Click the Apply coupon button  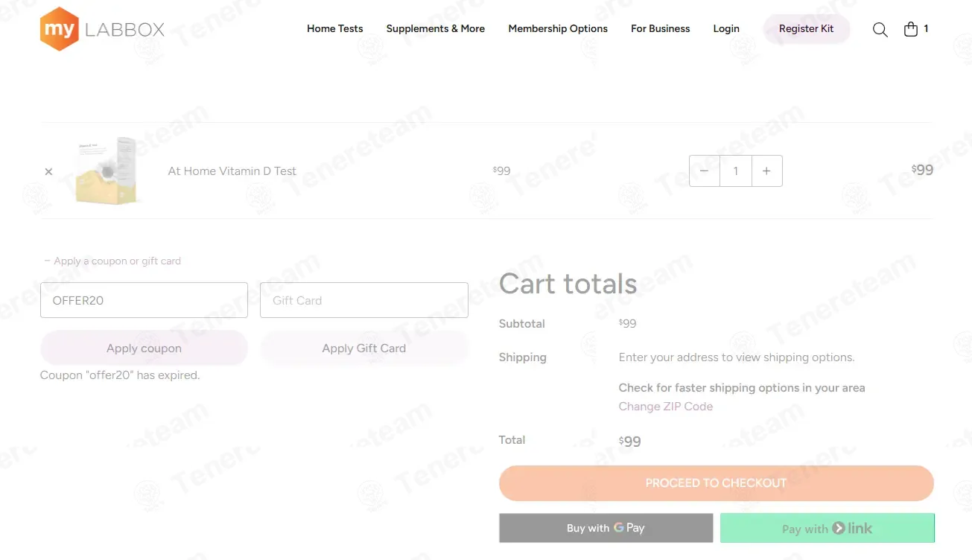(x=144, y=348)
